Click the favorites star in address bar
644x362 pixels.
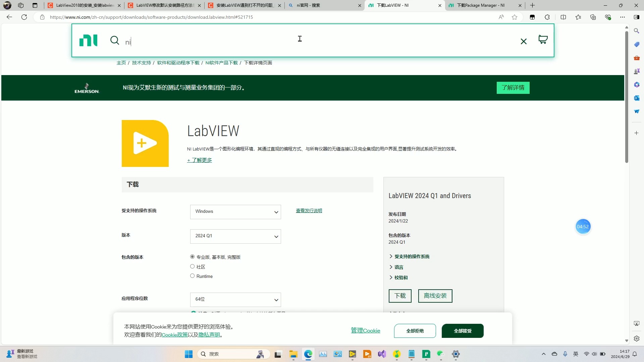coord(515,17)
